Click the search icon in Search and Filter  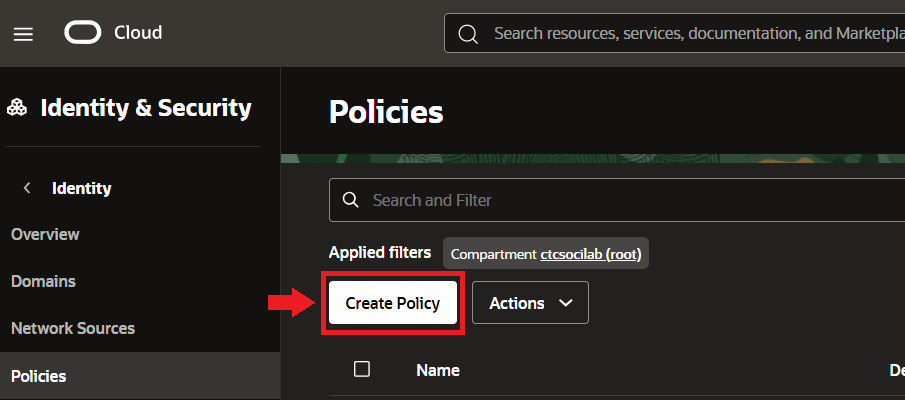350,200
